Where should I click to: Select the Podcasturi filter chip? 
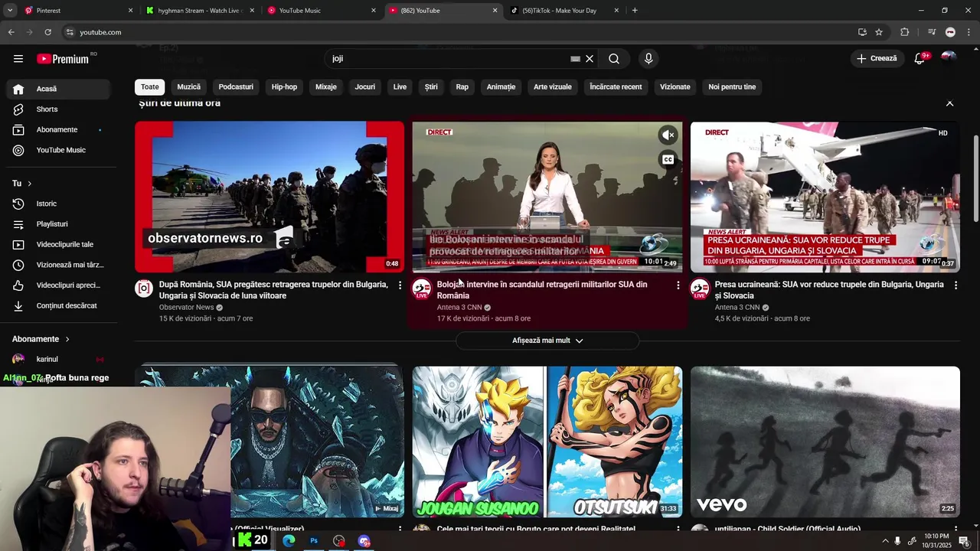[x=236, y=87]
